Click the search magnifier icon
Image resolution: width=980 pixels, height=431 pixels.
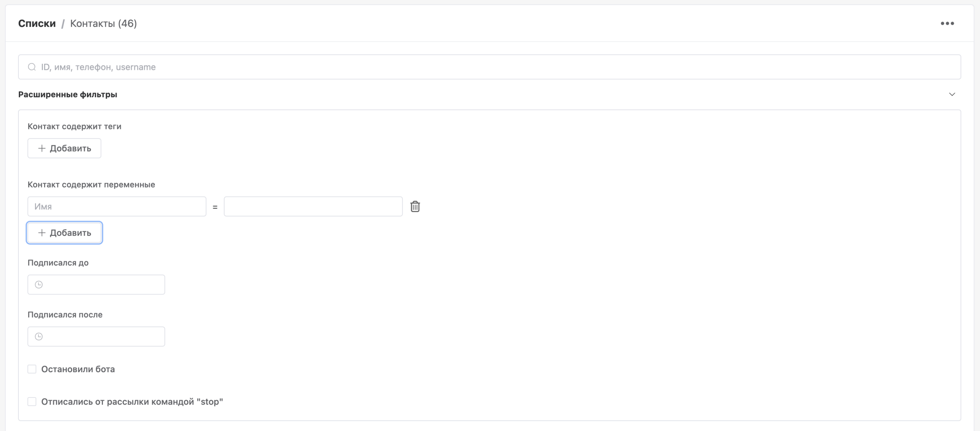pos(32,67)
